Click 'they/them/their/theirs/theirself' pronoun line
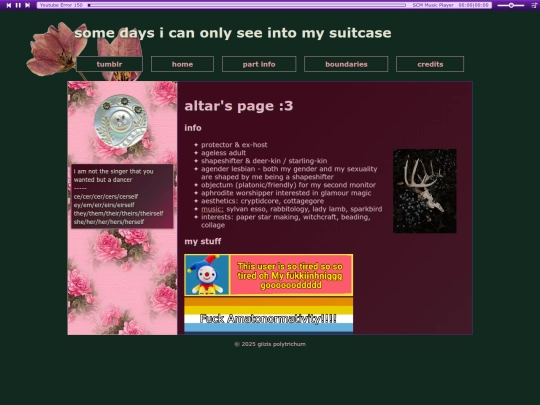 tap(118, 214)
